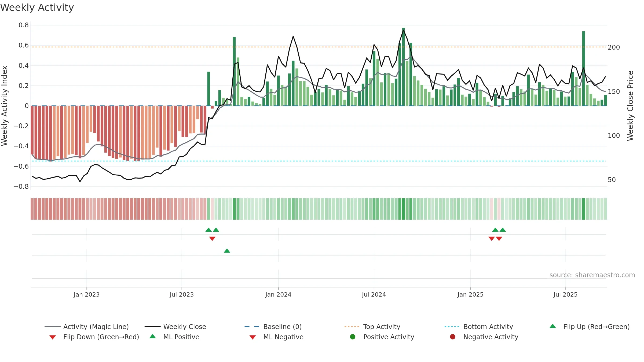Click the Flip Up (Red→Green) legend triangle
644x362 pixels.
[553, 326]
